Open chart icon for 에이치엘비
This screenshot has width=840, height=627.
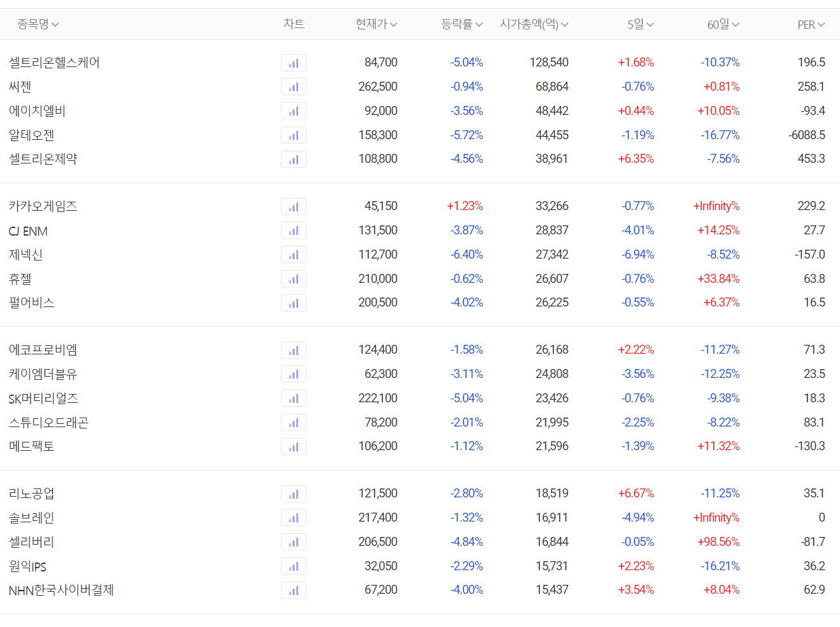[x=294, y=111]
